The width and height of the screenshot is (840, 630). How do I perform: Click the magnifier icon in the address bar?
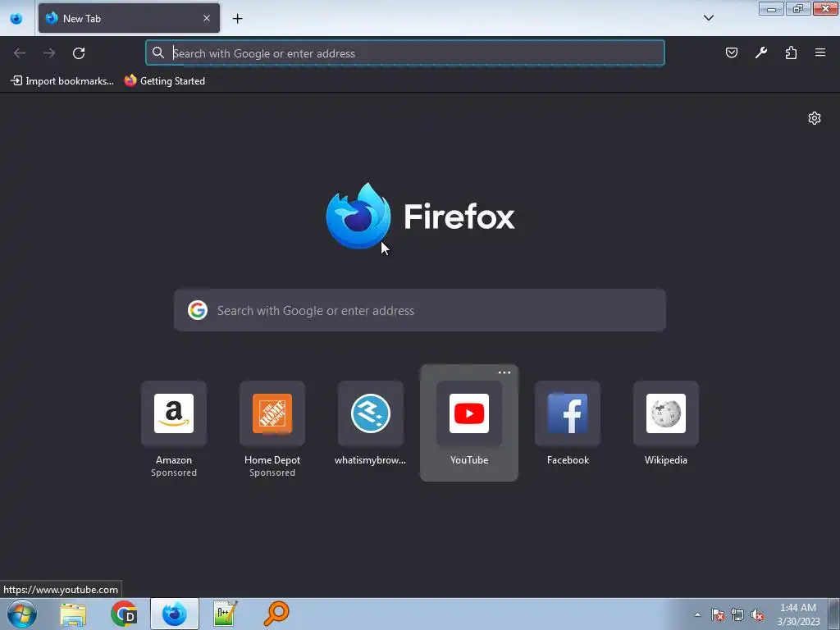point(158,52)
